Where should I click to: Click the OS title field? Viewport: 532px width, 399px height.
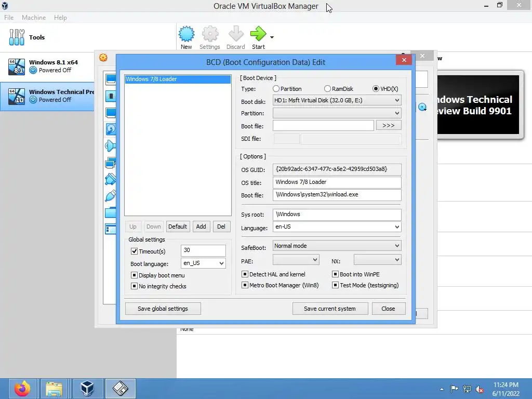337,182
